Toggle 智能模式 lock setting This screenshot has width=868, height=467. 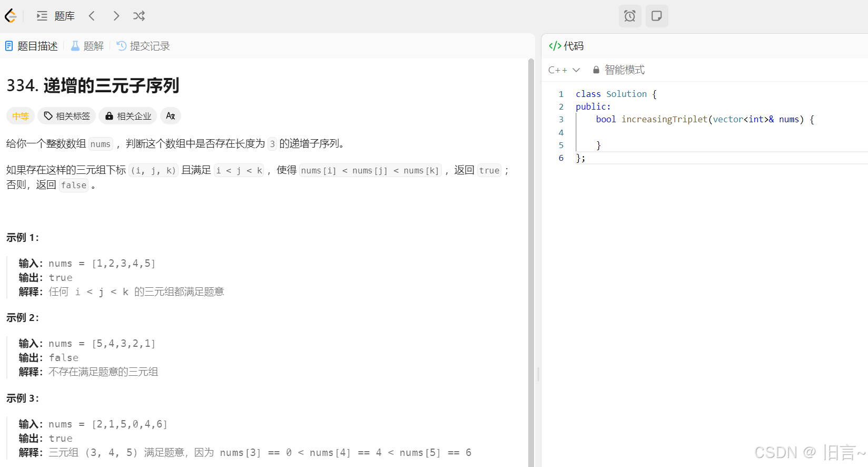[x=618, y=70]
